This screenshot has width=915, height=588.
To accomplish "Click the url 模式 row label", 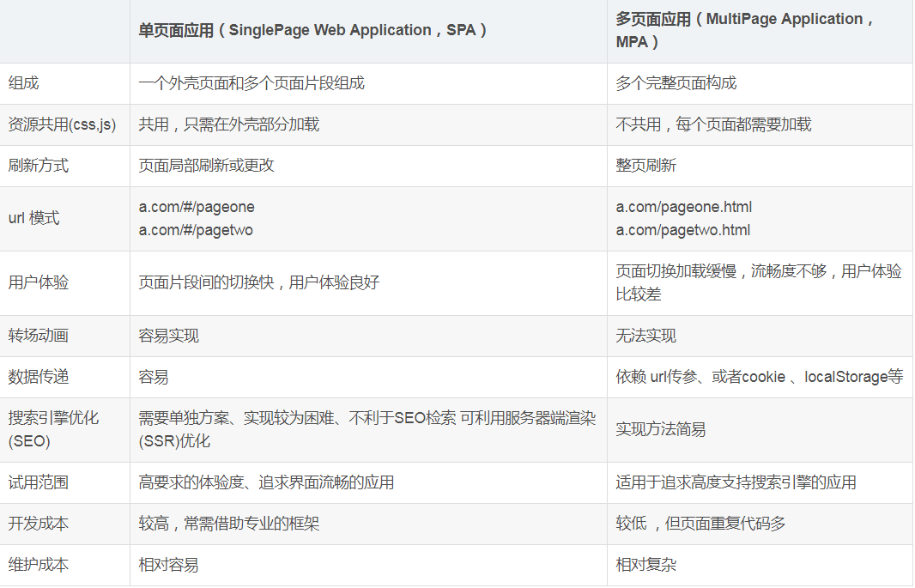I will (33, 218).
